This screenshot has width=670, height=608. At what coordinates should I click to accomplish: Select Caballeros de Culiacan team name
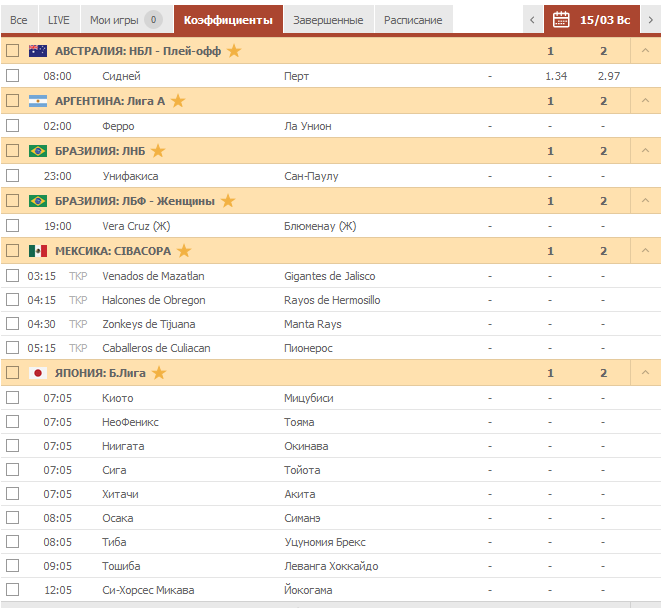coord(156,348)
